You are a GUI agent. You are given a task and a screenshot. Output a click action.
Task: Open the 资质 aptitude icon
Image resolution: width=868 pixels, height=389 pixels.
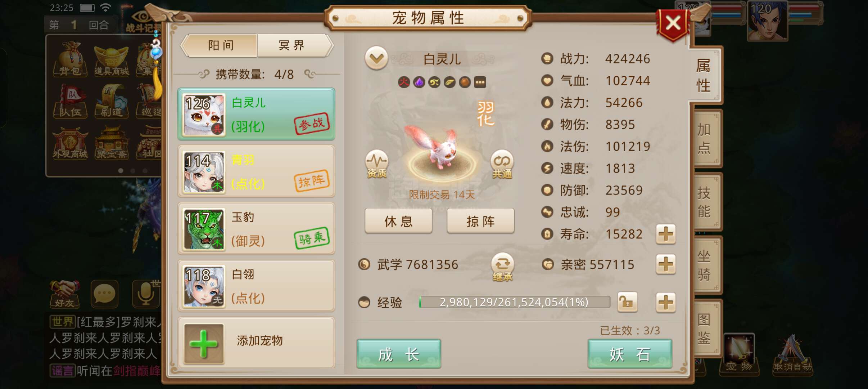376,164
